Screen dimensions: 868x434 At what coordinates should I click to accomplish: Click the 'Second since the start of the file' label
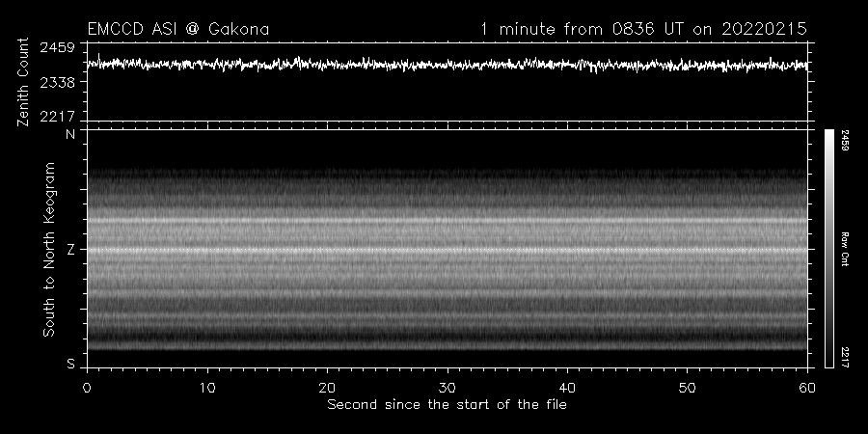tap(447, 405)
